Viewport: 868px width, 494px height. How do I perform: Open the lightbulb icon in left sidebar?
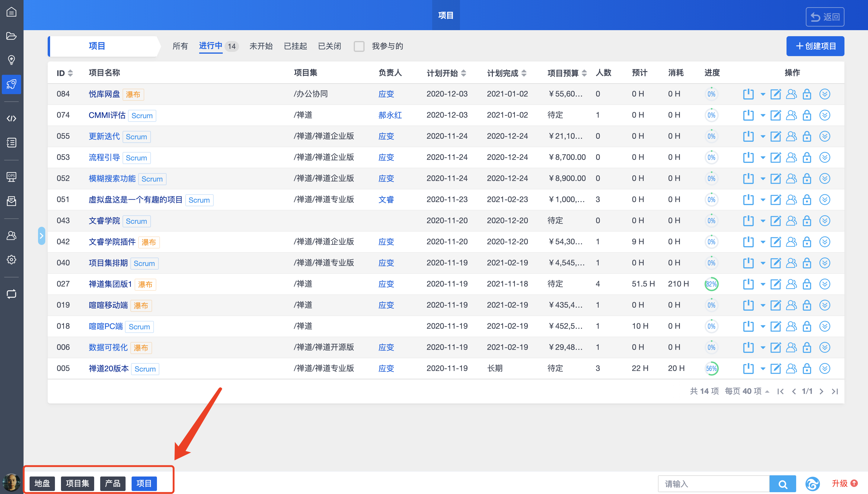coord(11,60)
